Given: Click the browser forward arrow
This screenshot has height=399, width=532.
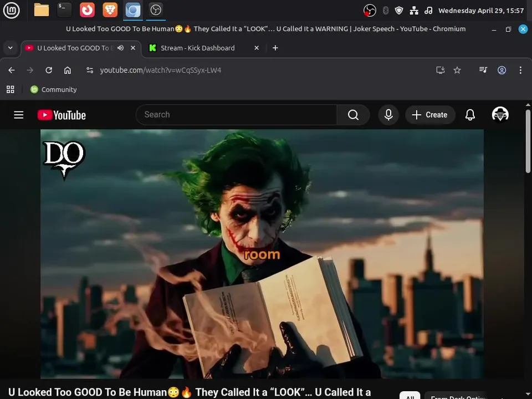Looking at the screenshot, I should 30,70.
